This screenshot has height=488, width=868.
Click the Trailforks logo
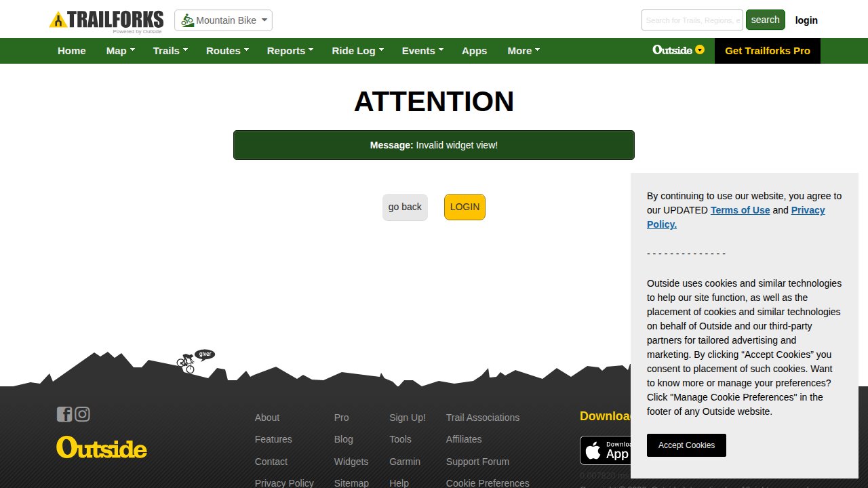pos(106,20)
